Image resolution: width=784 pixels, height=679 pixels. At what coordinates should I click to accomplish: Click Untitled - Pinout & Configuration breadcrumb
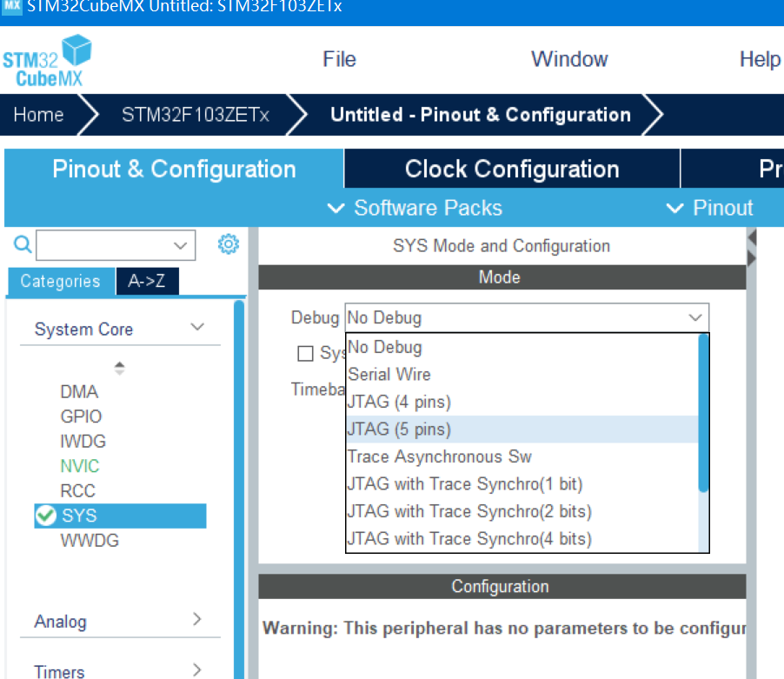(481, 115)
